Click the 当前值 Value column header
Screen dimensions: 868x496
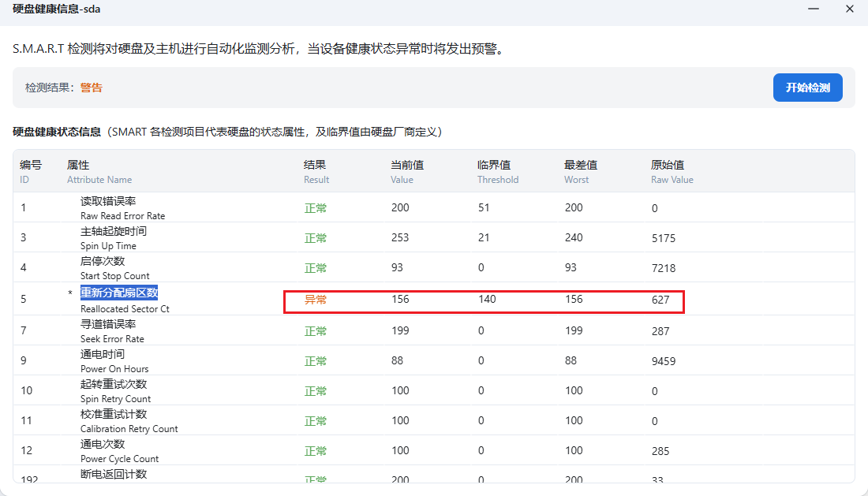point(407,172)
